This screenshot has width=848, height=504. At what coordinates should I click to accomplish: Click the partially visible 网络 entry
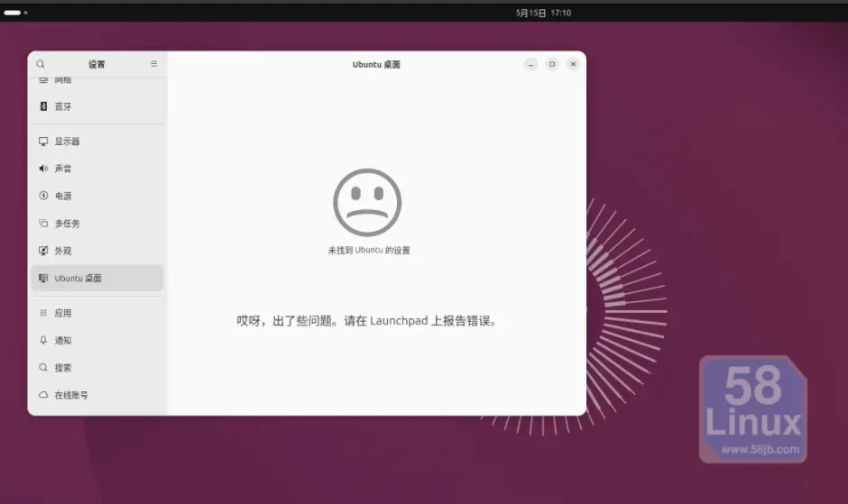(x=97, y=81)
